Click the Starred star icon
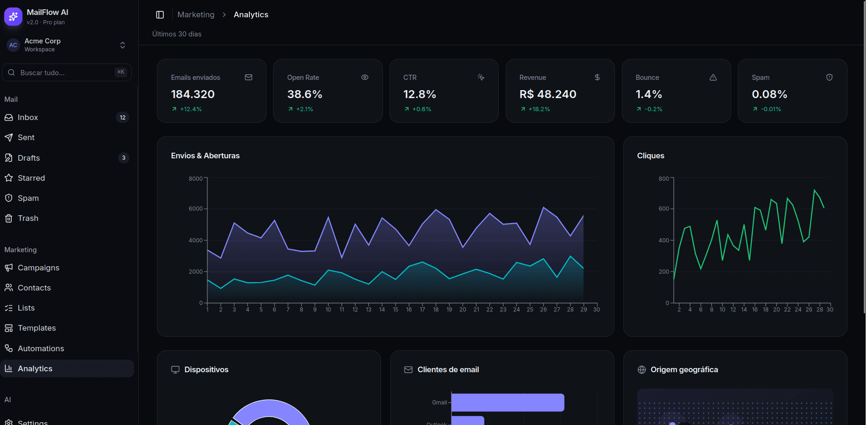 (x=8, y=178)
